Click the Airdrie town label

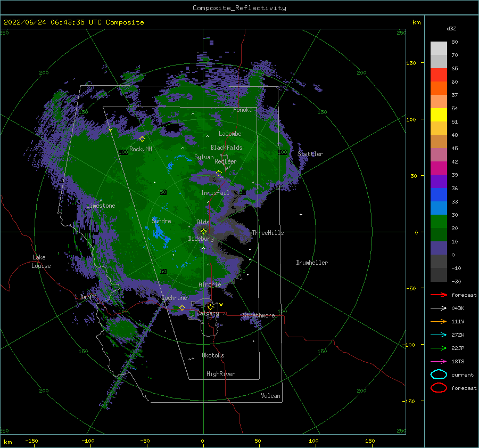coord(210,284)
